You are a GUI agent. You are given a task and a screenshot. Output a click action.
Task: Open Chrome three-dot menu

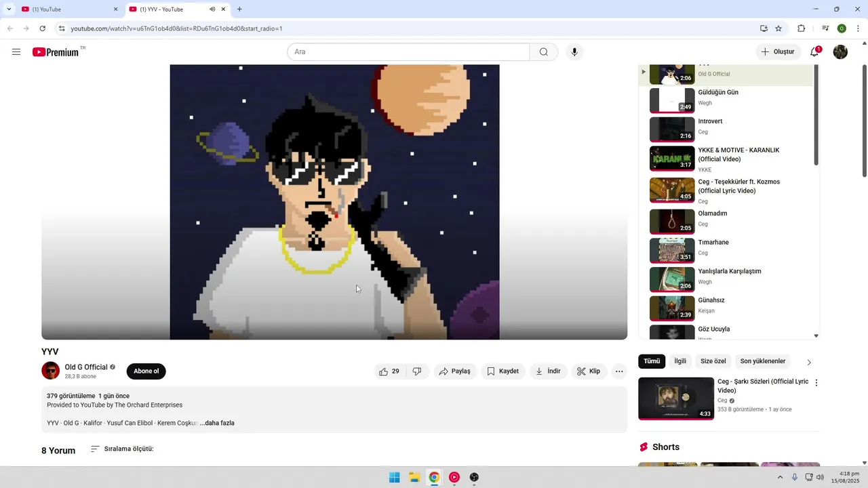pyautogui.click(x=859, y=28)
